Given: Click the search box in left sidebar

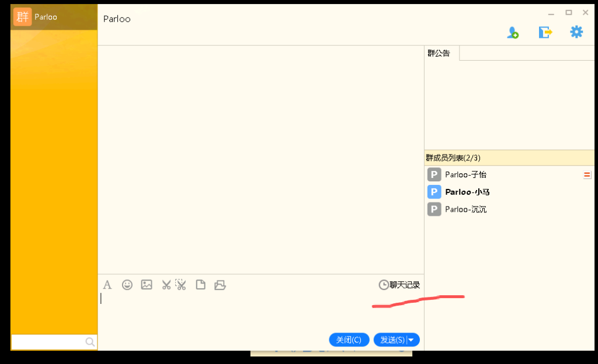Looking at the screenshot, I should point(48,342).
